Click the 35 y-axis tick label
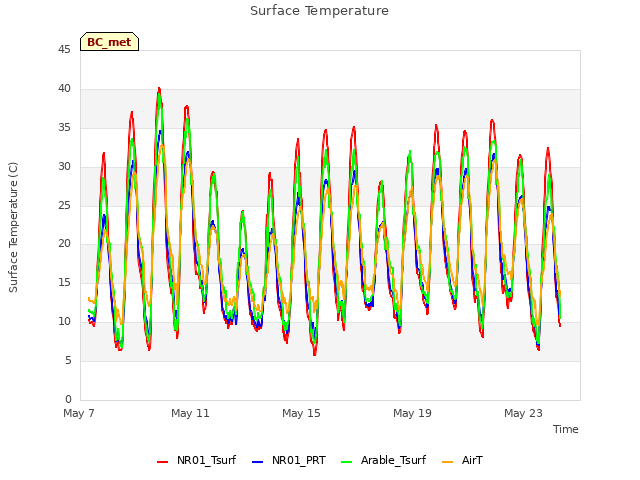Viewport: 640px width, 480px height. coord(64,128)
